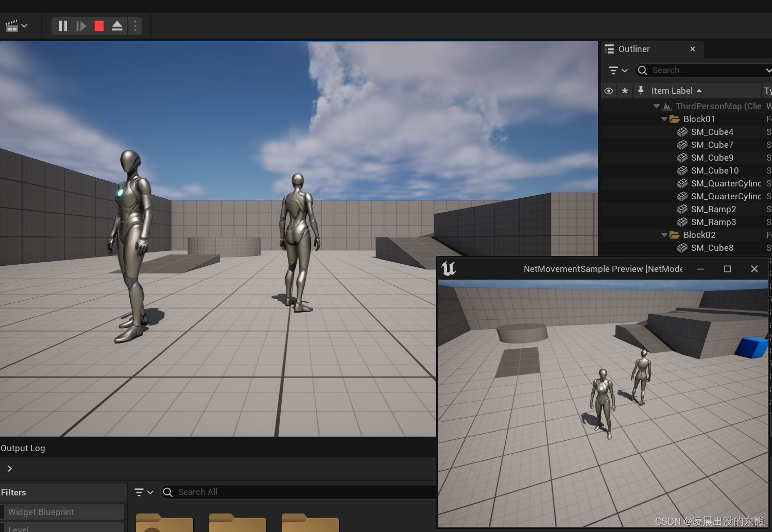
Task: Minimize the NetMovementSample Preview window
Action: tap(700, 269)
